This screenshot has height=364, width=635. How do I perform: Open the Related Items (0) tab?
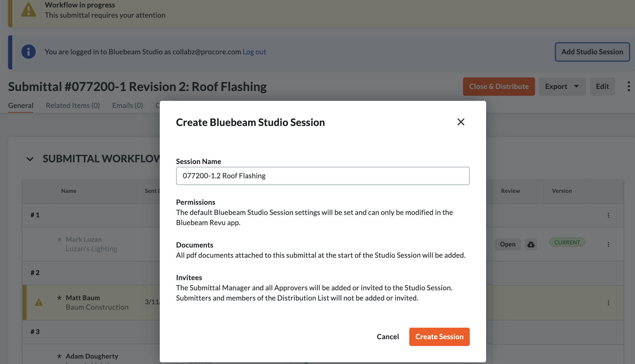[x=73, y=106]
